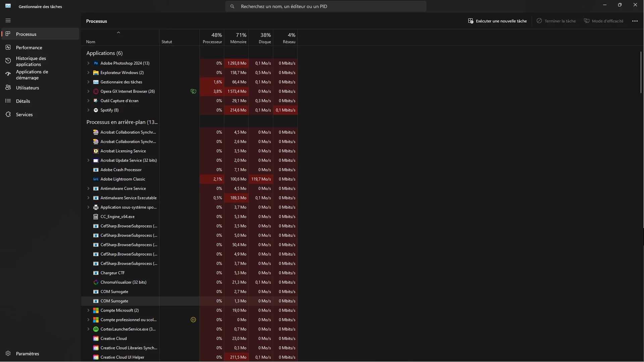Click the Adobe Lightroom Classic icon
This screenshot has width=644, height=362.
96,179
